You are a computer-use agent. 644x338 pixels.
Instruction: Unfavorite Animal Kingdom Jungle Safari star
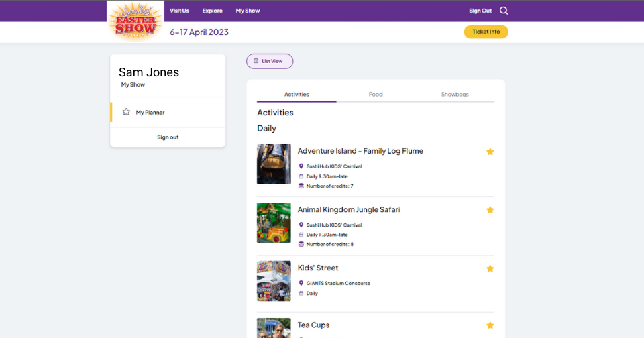tap(490, 210)
